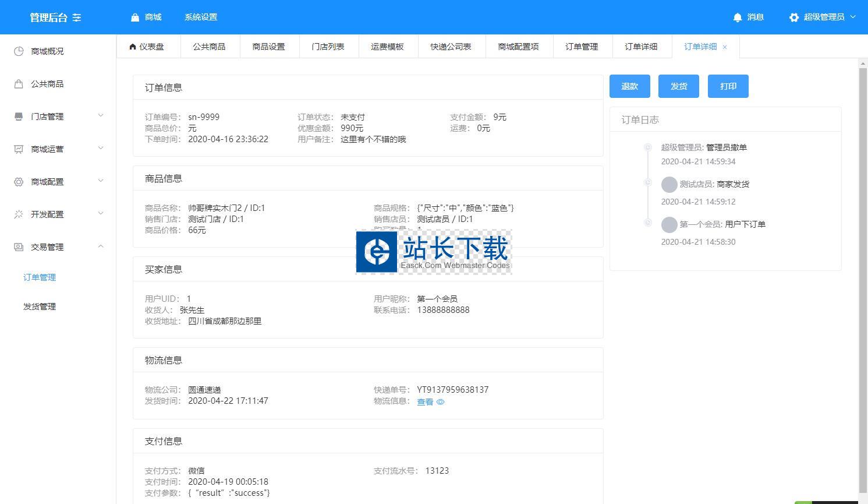Click the 商城概况 pie chart icon
Viewport: 868px width, 504px height.
(19, 51)
